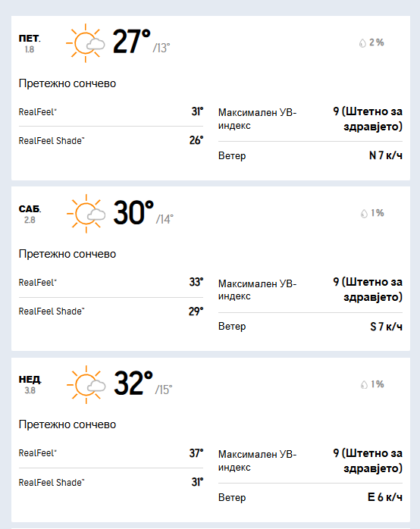Click the sunny weather icon for Sunday 3.8

tap(86, 384)
